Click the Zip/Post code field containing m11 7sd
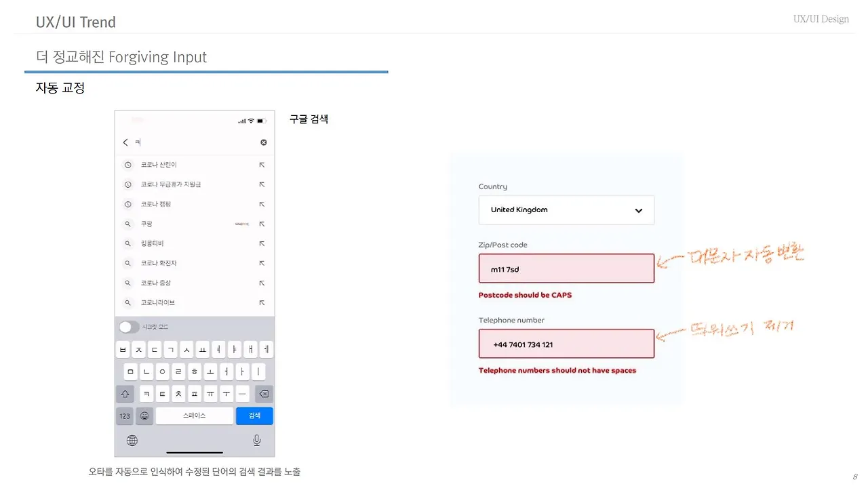Image resolution: width=868 pixels, height=486 pixels. click(x=566, y=268)
